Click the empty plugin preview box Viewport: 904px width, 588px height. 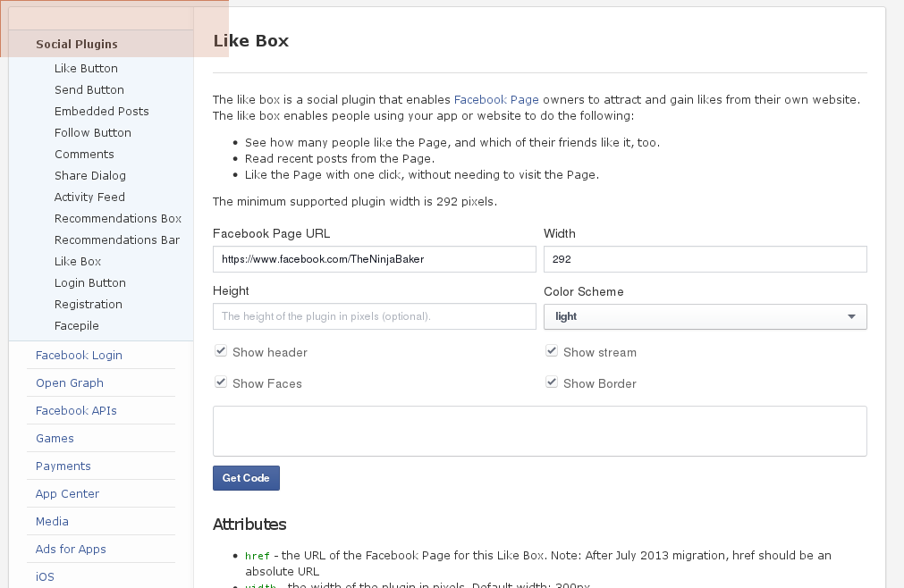[540, 432]
